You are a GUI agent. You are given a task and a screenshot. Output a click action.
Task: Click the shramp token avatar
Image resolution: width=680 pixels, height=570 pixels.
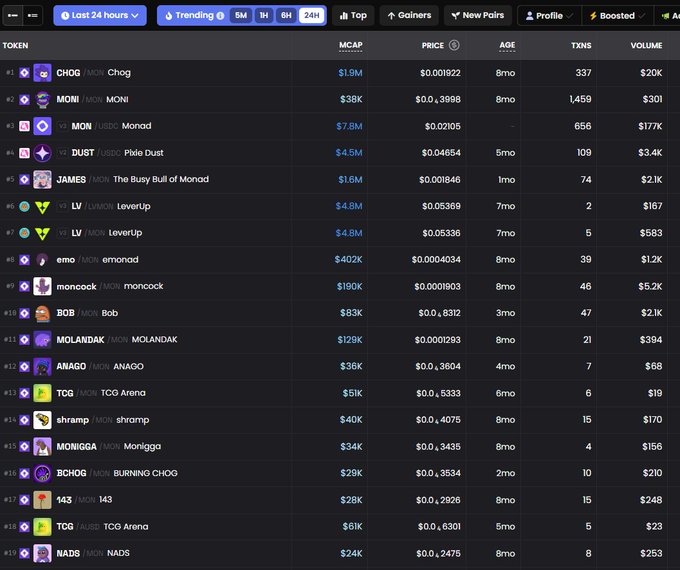pos(42,420)
